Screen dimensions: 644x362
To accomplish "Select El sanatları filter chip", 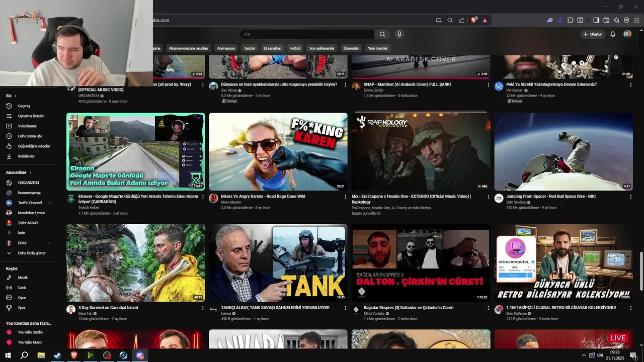I will [x=272, y=48].
